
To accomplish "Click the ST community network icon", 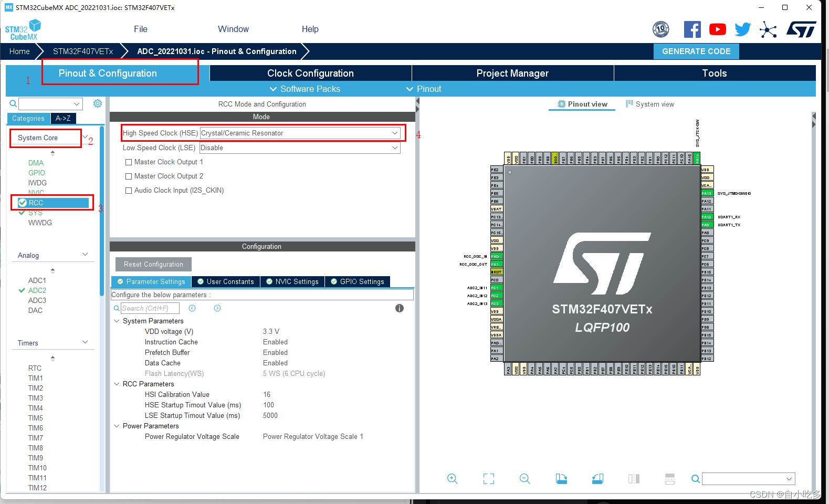I will click(768, 29).
